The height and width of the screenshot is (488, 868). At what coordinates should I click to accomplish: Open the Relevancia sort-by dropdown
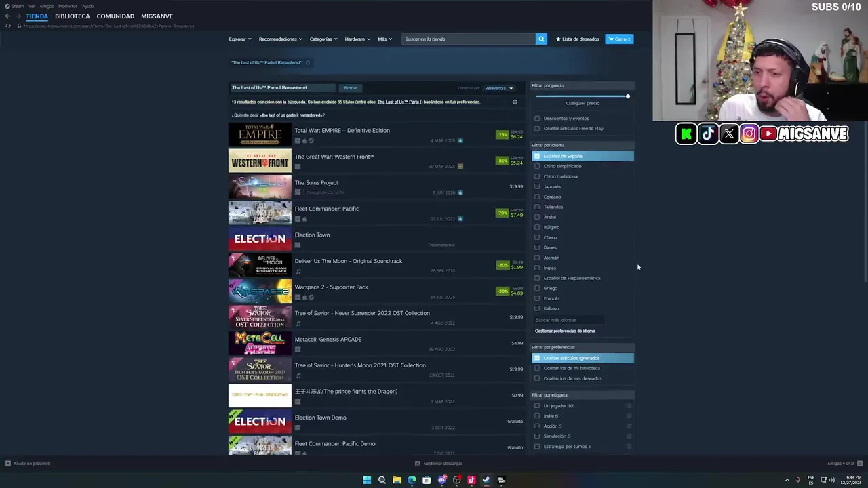click(x=498, y=88)
